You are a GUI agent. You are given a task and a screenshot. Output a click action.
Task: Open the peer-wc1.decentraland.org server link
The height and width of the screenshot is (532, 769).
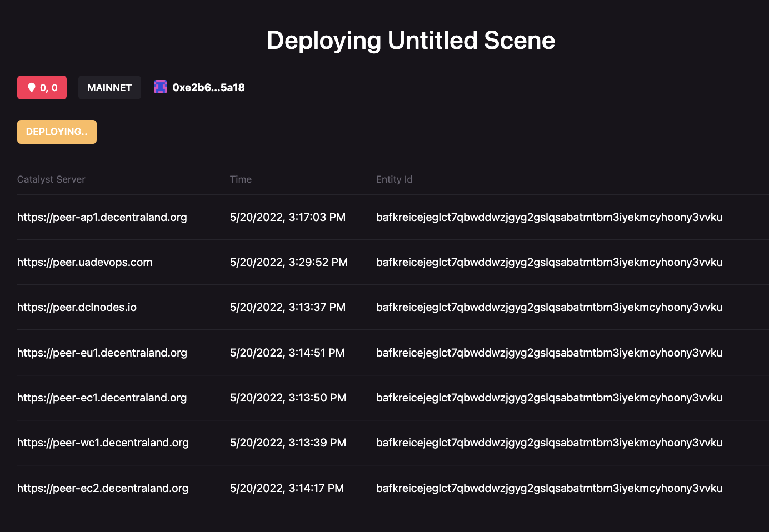(x=103, y=443)
